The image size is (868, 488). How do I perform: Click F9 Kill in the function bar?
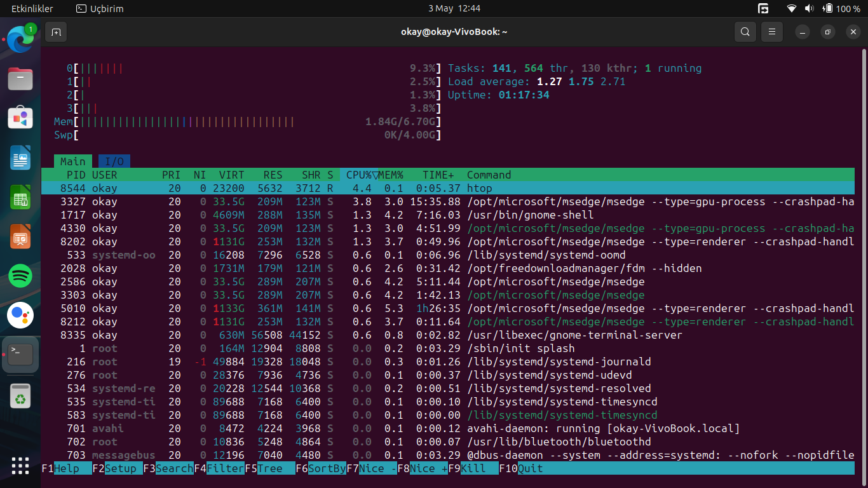[473, 468]
